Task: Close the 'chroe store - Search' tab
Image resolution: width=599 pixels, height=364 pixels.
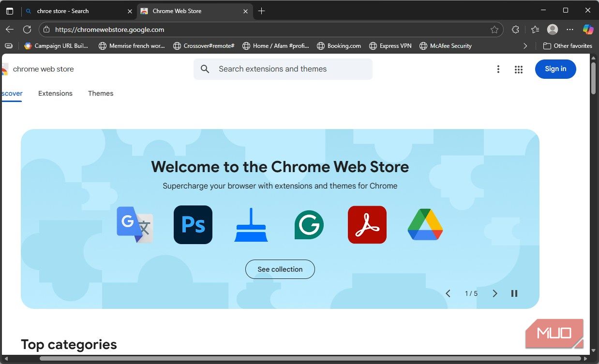Action: pos(130,11)
